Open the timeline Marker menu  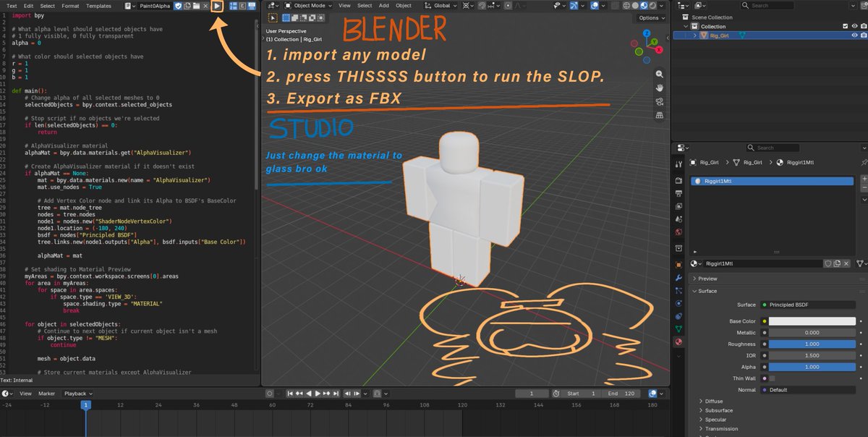pos(46,394)
